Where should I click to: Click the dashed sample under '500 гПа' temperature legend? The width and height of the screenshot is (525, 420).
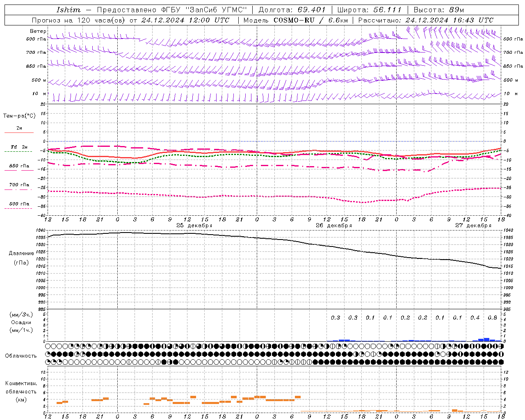tap(18, 208)
